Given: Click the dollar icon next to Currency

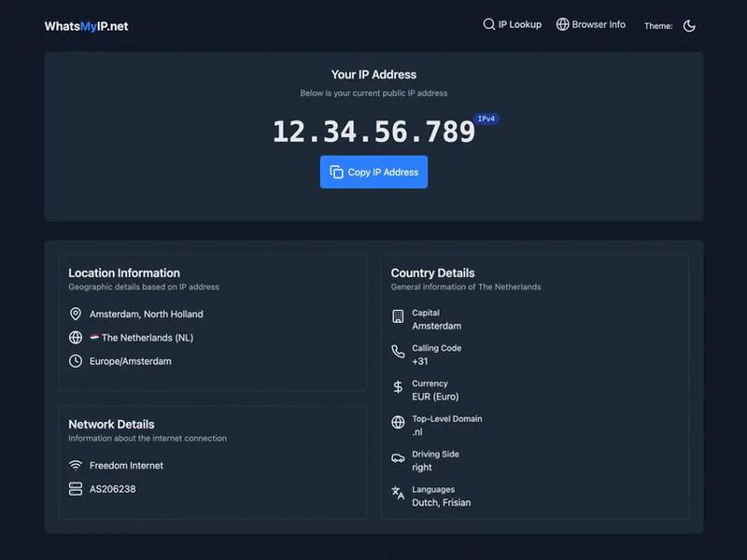Looking at the screenshot, I should (398, 387).
